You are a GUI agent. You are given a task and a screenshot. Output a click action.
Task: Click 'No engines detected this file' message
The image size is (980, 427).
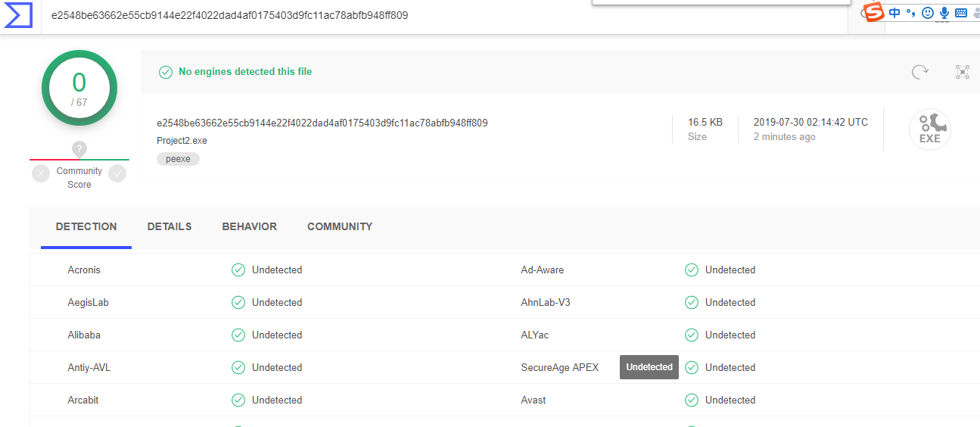click(x=245, y=72)
